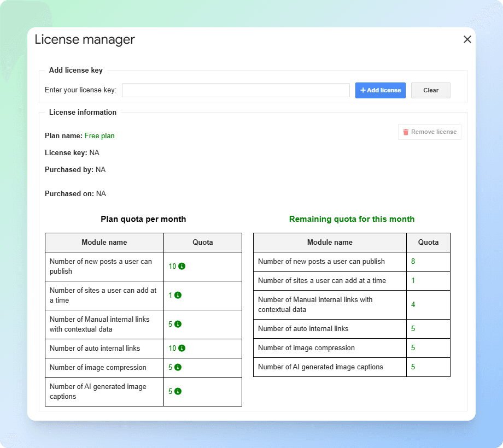Viewport: 503px width, 448px height.
Task: Click the Remaining quota for this month heading
Action: tap(352, 219)
